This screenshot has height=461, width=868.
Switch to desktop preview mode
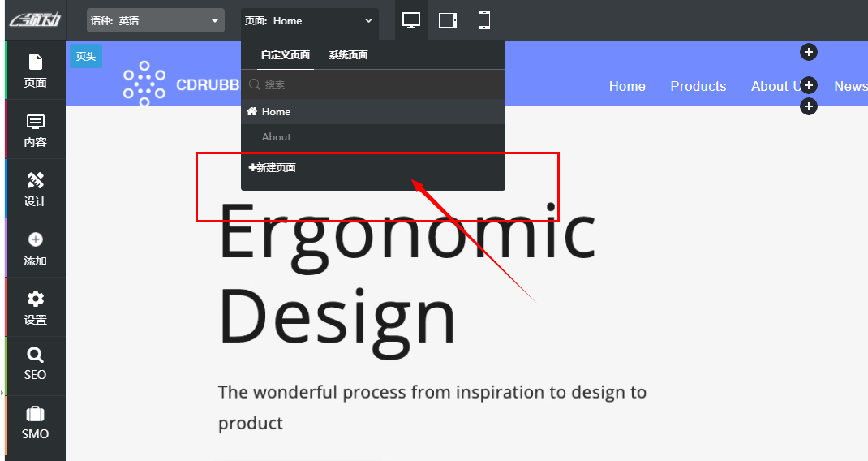(x=411, y=20)
